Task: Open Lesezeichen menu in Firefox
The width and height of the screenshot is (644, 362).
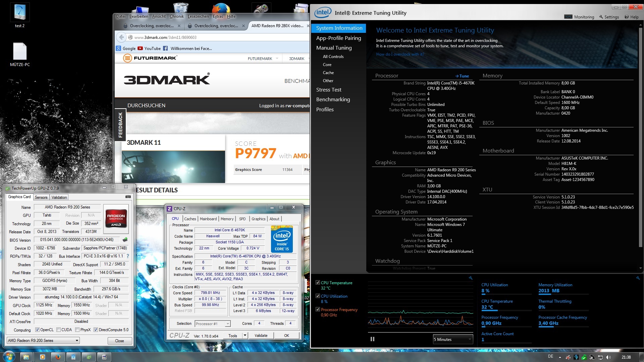Action: coord(198,16)
